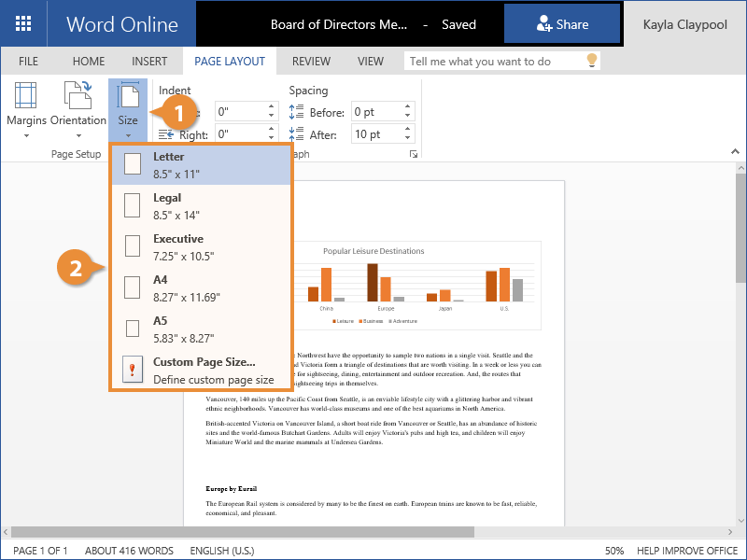
Task: Choose Legal 8.5" x 14" size
Action: [202, 205]
